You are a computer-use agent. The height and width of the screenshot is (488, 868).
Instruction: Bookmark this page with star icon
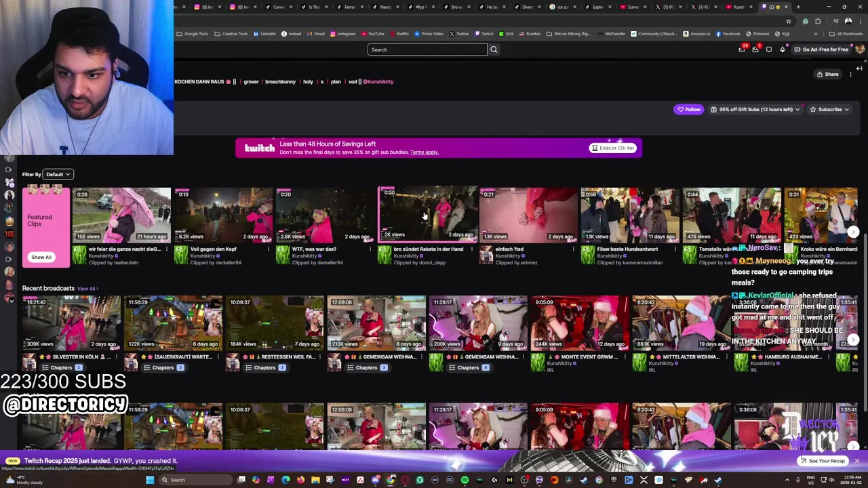788,21
